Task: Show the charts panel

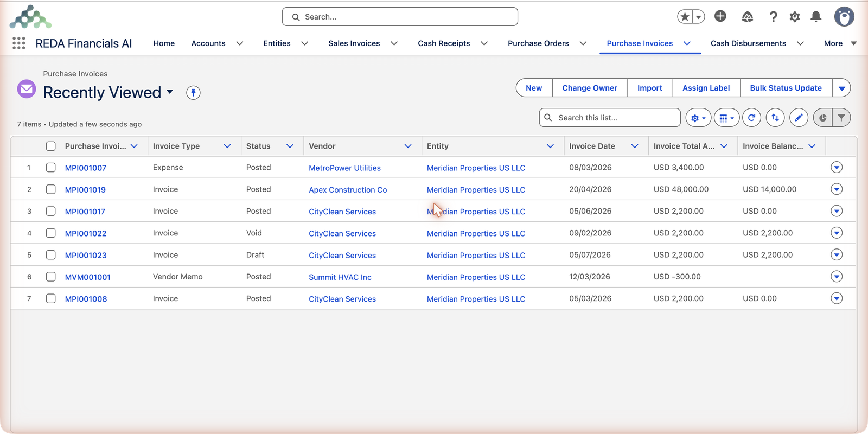Action: click(x=822, y=118)
